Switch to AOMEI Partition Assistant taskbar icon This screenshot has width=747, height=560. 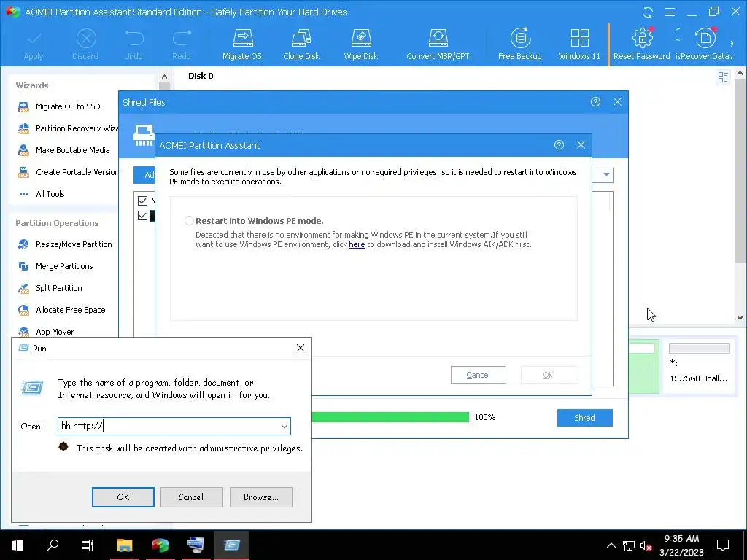tap(160, 545)
